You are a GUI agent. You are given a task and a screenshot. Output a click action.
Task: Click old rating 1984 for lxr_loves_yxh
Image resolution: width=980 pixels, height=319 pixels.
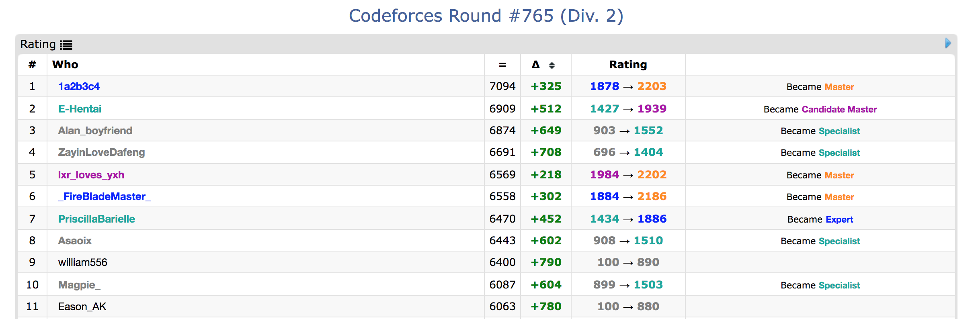pos(605,175)
